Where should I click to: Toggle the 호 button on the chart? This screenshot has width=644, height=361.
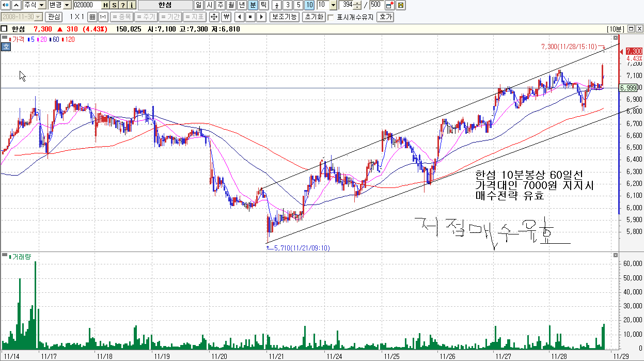pos(6,46)
